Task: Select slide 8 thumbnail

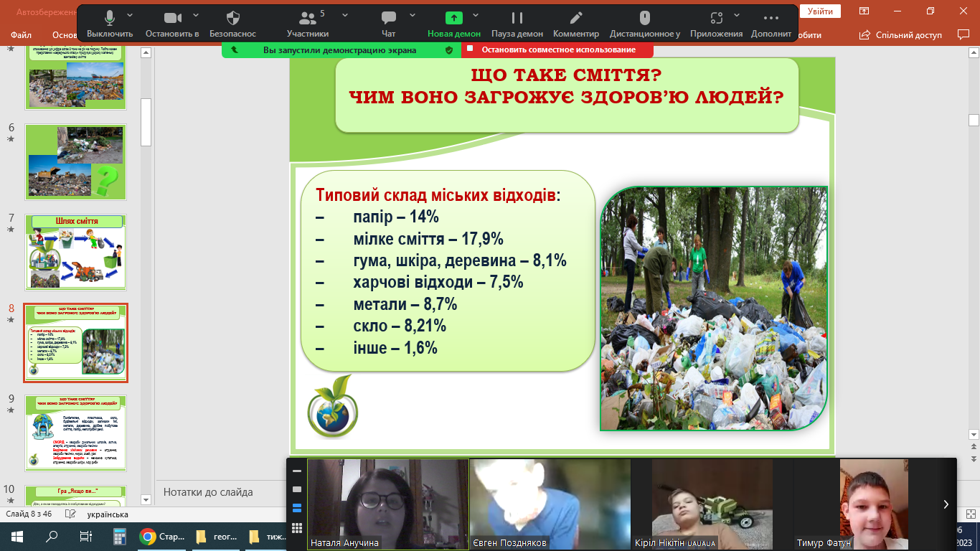Action: [x=75, y=343]
